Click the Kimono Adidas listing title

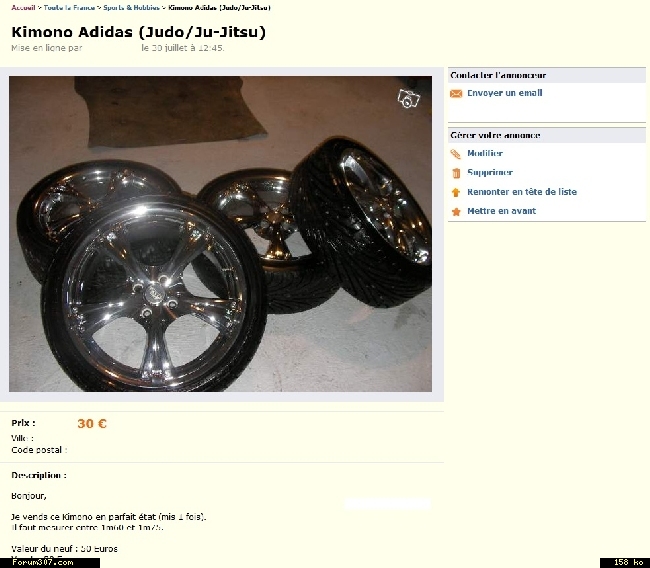click(x=138, y=32)
